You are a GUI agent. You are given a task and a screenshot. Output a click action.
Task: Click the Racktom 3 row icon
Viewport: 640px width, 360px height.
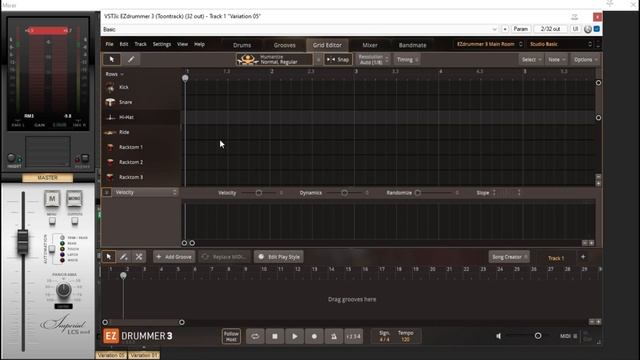(110, 177)
